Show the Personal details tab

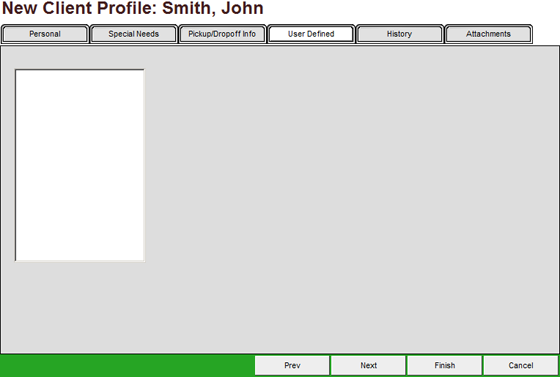click(x=45, y=34)
